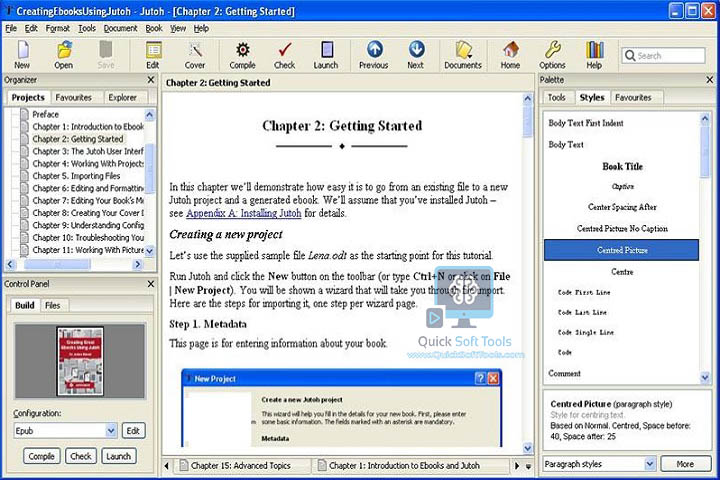Open a project with the Open icon
The width and height of the screenshot is (720, 480).
click(64, 55)
